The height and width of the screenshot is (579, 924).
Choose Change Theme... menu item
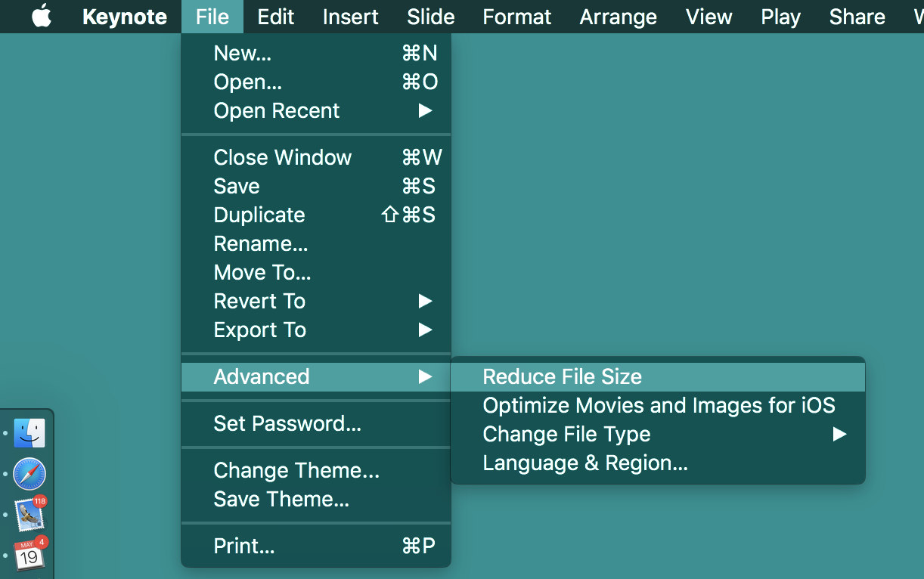316,470
